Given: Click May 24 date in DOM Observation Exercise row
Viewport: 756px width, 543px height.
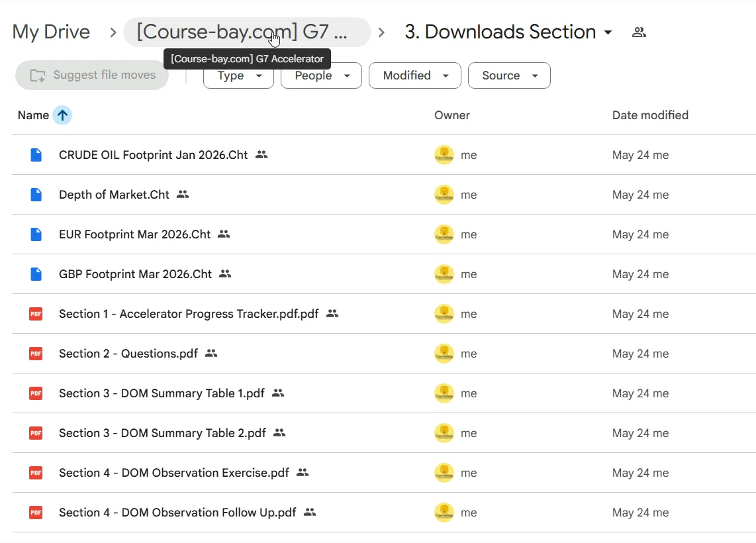Looking at the screenshot, I should pos(640,473).
